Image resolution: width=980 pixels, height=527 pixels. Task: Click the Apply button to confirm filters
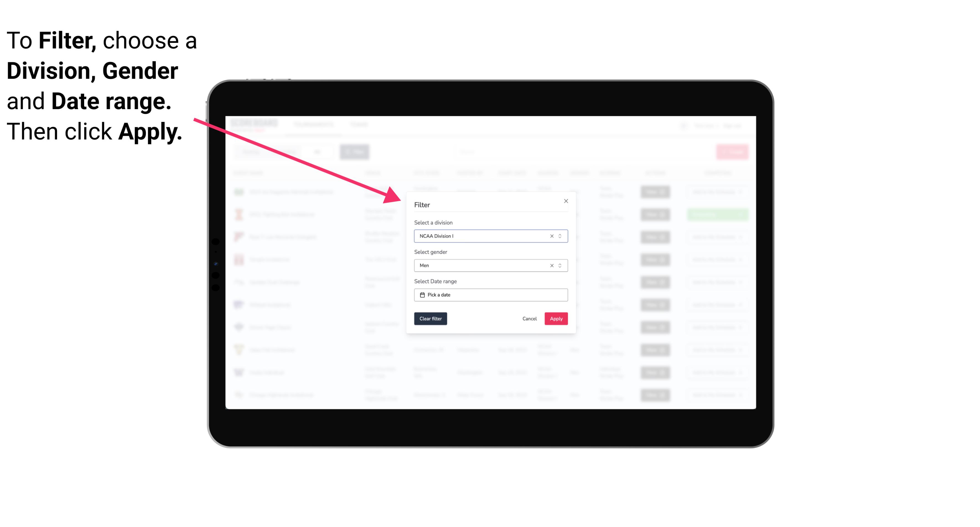pos(556,319)
